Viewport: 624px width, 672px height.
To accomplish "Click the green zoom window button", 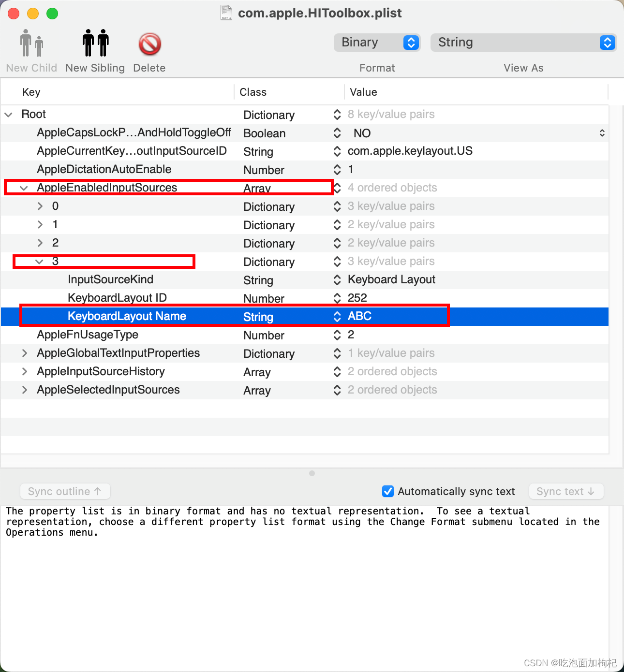I will pyautogui.click(x=52, y=14).
